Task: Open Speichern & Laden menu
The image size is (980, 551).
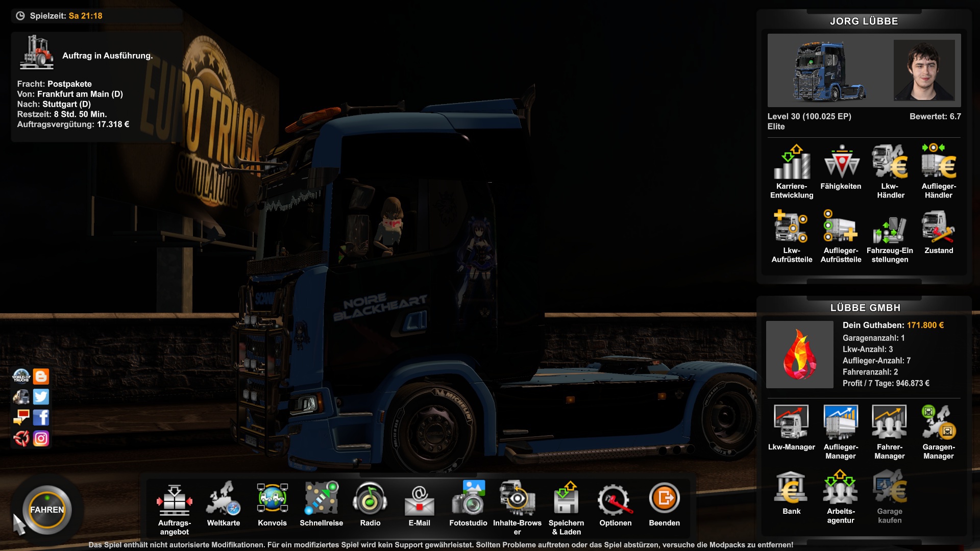Action: point(567,508)
